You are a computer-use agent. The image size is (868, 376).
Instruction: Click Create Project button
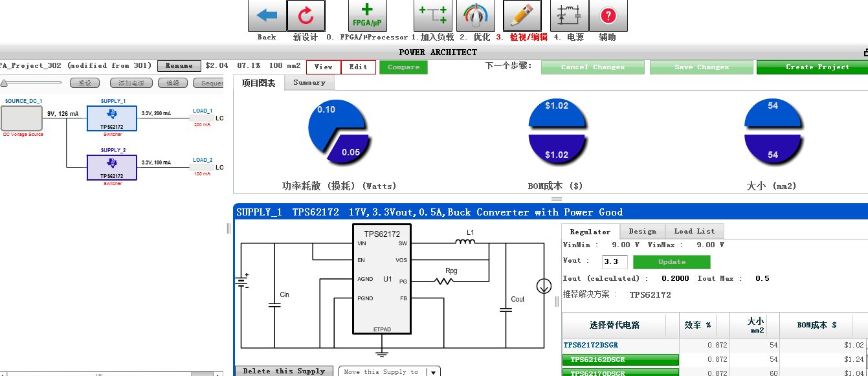pyautogui.click(x=812, y=67)
